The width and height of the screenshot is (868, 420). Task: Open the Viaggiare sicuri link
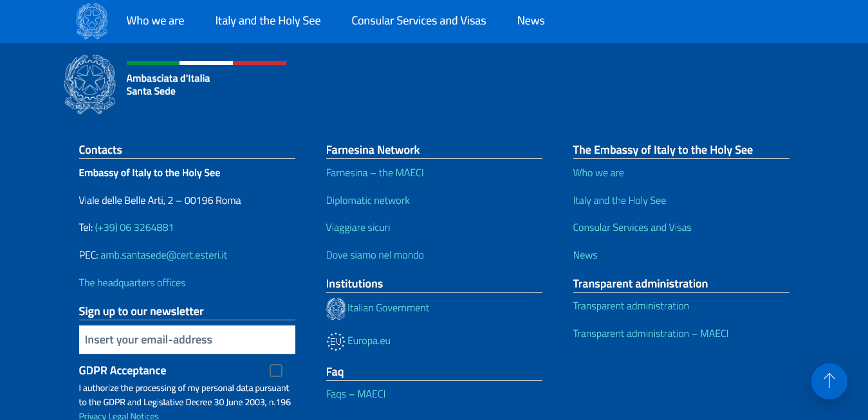click(x=358, y=228)
